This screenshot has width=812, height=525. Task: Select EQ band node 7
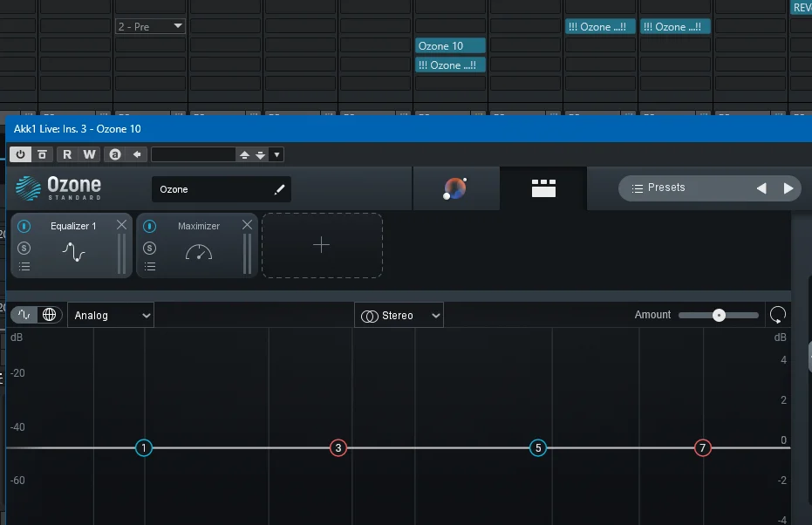[703, 448]
